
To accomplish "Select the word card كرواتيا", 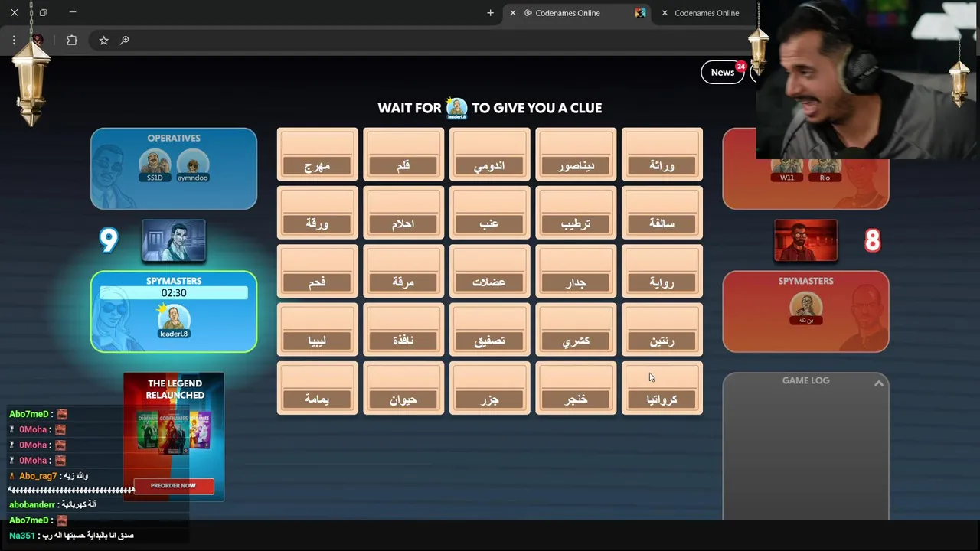I will [x=662, y=388].
